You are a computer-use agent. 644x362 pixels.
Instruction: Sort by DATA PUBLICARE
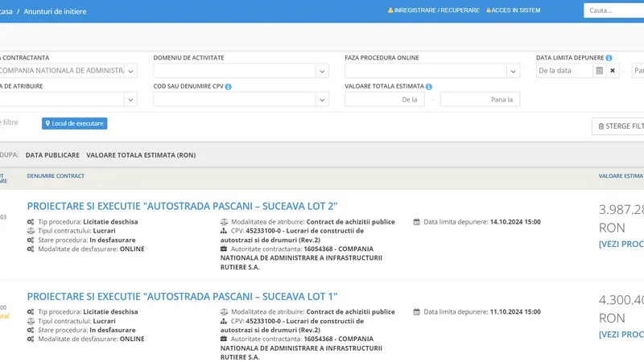(x=52, y=155)
